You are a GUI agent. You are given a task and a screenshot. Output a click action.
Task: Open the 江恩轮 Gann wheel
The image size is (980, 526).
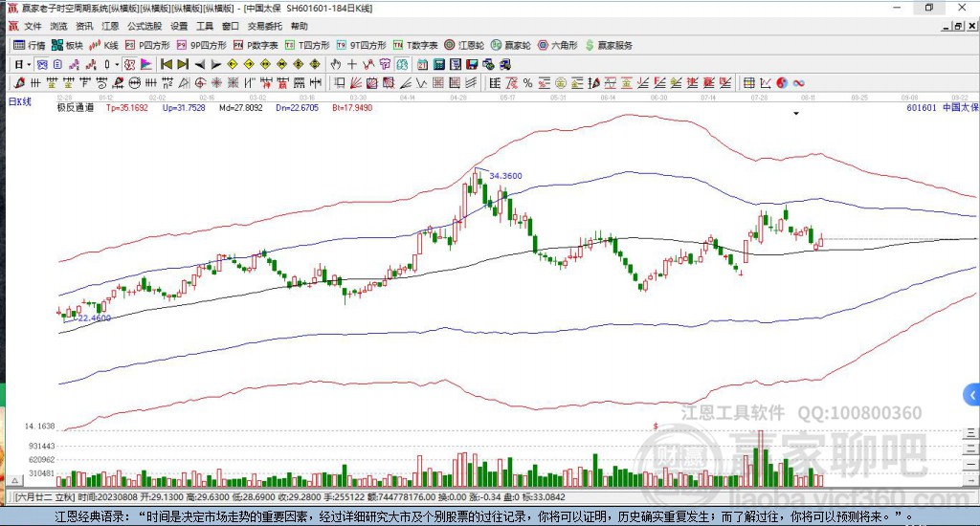464,45
